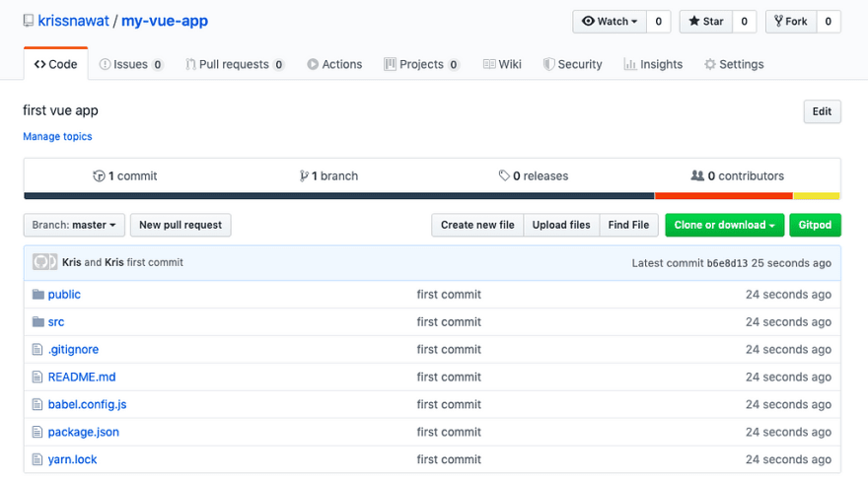
Task: Open the Watch dropdown
Action: (610, 22)
